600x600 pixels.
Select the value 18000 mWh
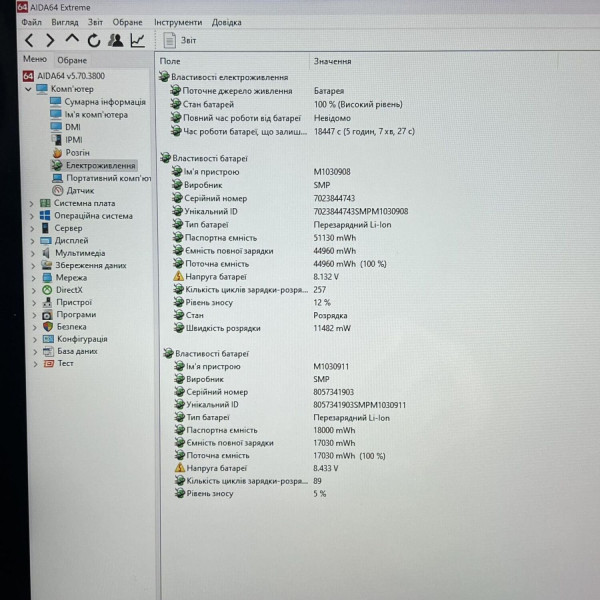pyautogui.click(x=334, y=430)
